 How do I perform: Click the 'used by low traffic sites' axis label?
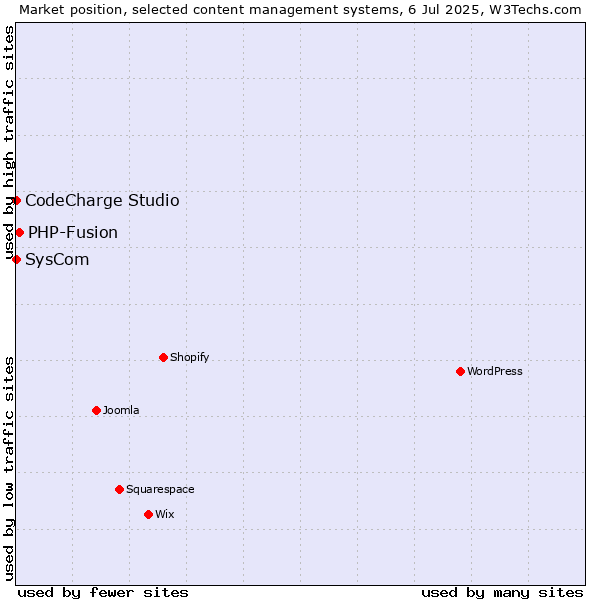(x=8, y=469)
